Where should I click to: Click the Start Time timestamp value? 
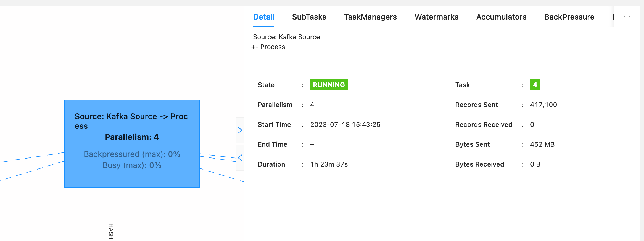click(x=345, y=125)
